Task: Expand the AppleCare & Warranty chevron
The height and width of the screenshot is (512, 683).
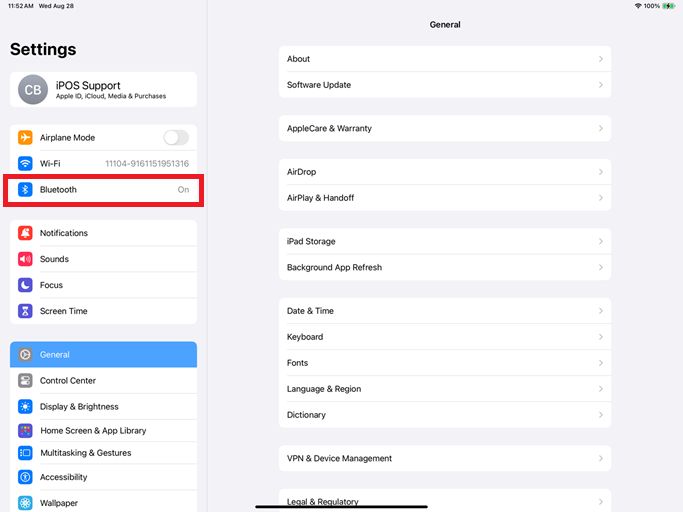Action: [x=601, y=128]
